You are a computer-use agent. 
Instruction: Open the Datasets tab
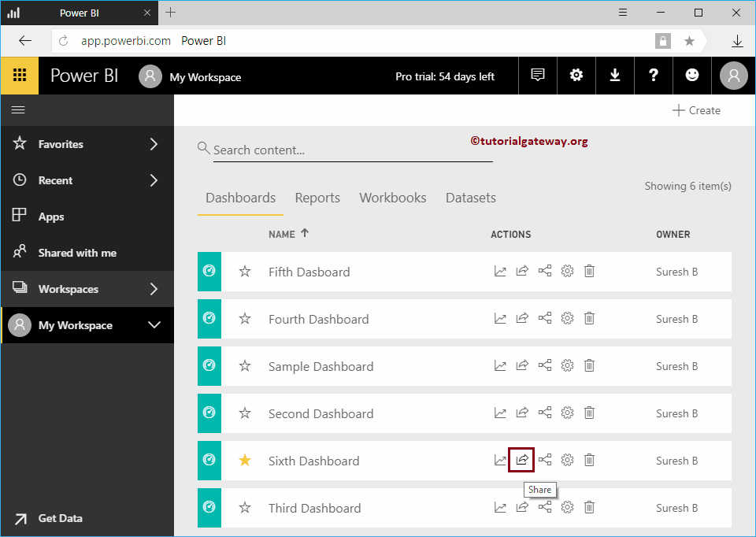pyautogui.click(x=470, y=198)
